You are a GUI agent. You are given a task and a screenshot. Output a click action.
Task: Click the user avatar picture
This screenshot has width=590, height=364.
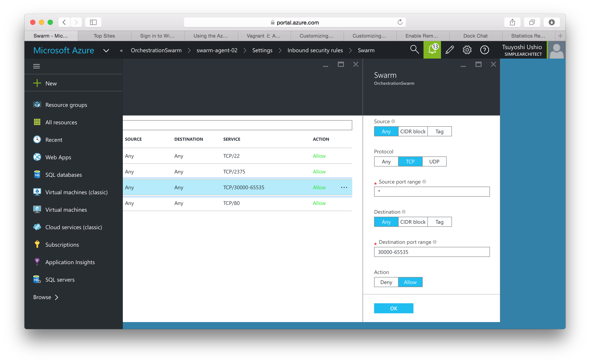click(x=557, y=50)
